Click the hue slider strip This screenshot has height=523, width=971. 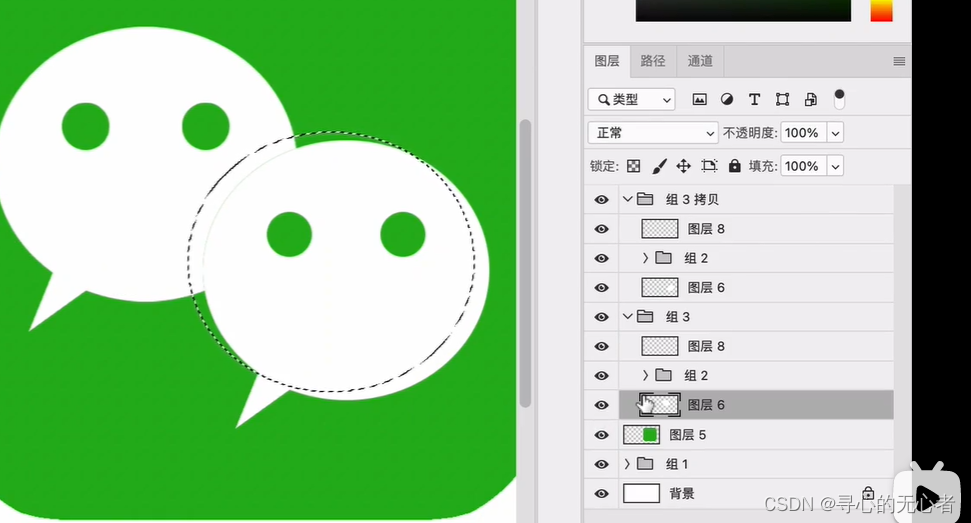pyautogui.click(x=881, y=11)
